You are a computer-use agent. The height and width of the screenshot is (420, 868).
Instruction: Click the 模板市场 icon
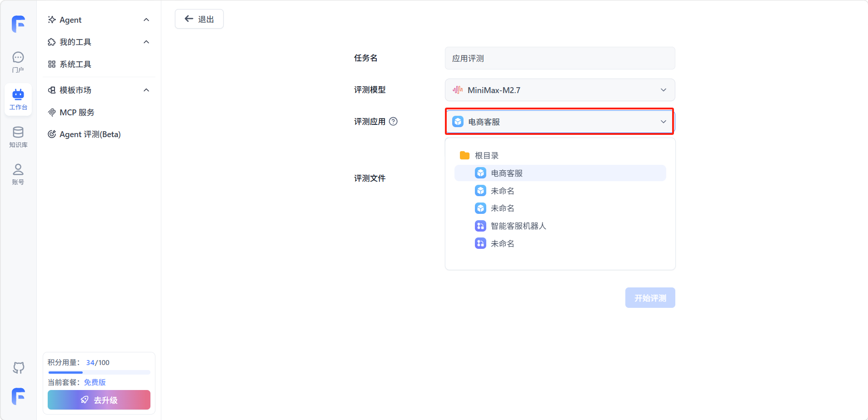(x=52, y=90)
